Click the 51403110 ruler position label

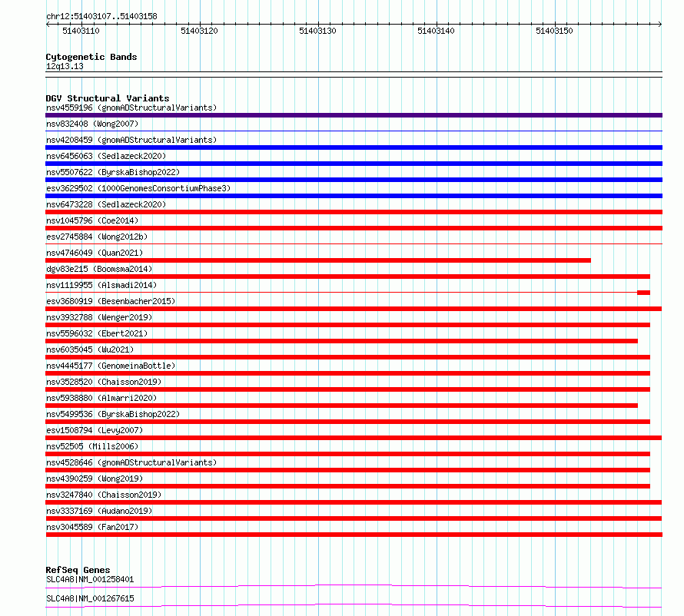81,31
